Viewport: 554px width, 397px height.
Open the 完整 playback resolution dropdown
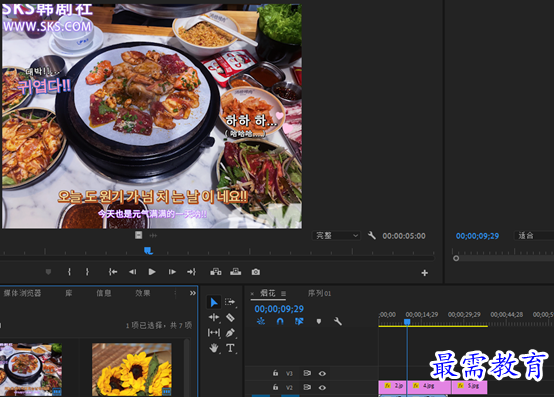[x=336, y=236]
